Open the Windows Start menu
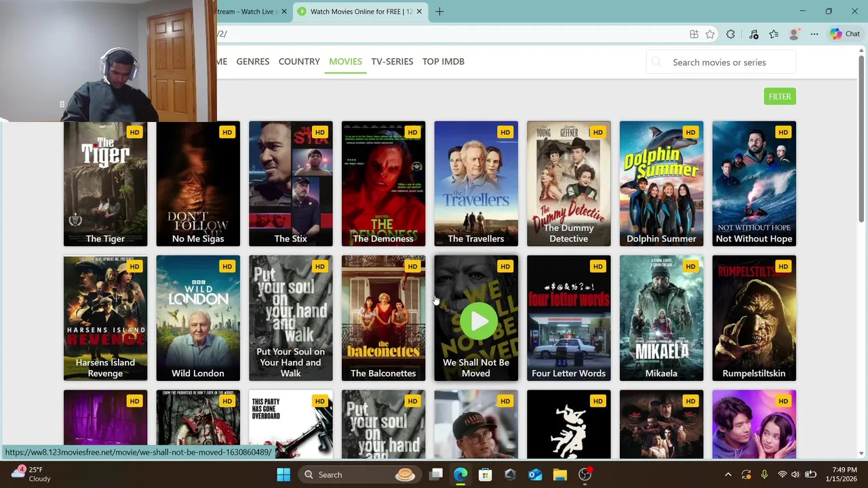The width and height of the screenshot is (868, 488). 283,474
